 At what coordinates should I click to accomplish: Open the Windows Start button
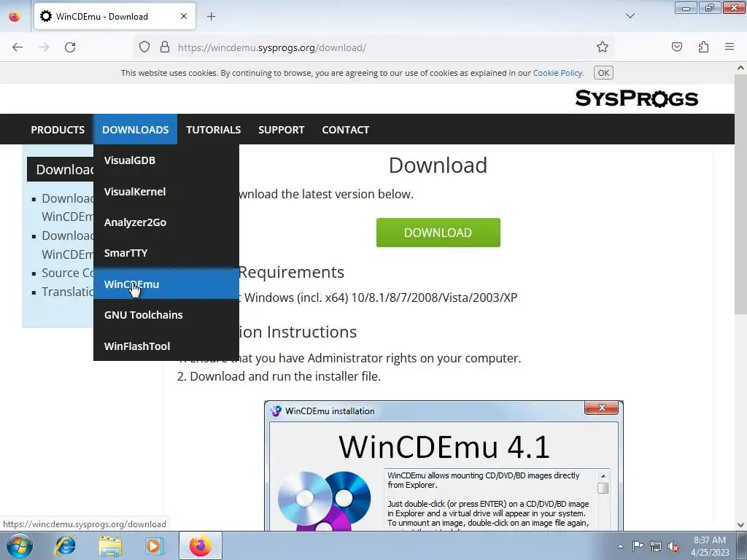click(19, 545)
